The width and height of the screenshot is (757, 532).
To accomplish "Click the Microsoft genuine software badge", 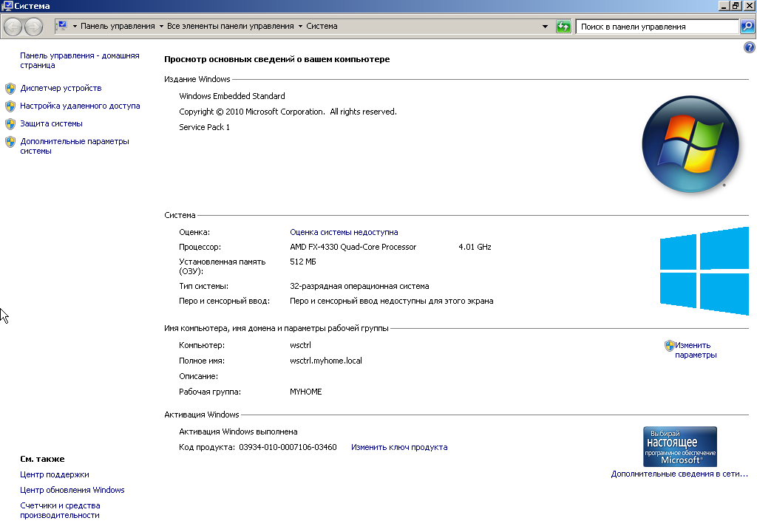I will click(x=679, y=446).
